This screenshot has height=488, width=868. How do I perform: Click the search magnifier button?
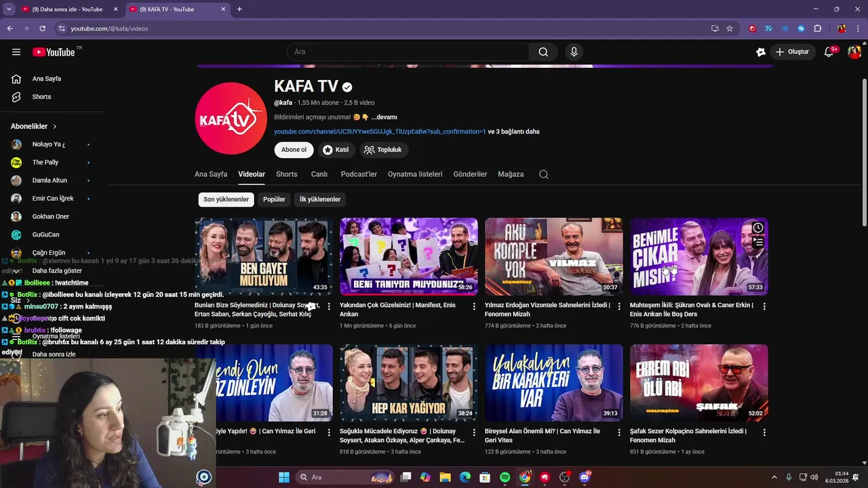click(x=543, y=52)
